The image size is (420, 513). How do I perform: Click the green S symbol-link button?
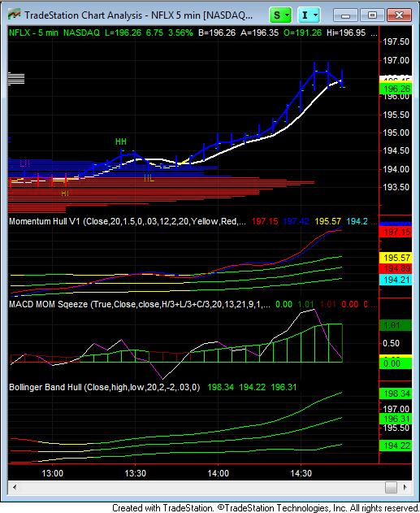pos(276,15)
